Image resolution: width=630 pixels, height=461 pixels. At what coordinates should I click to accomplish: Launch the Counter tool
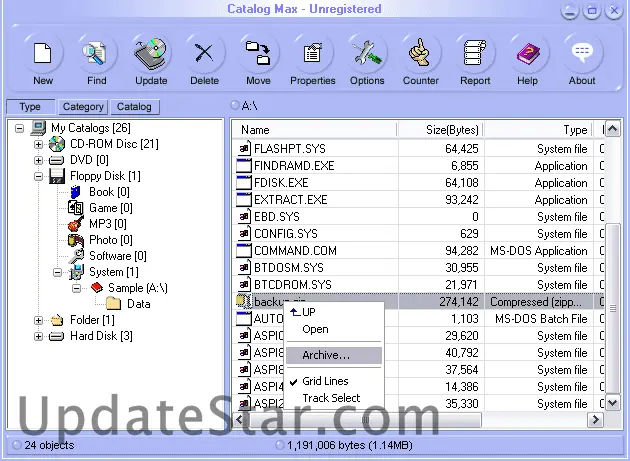coord(420,52)
